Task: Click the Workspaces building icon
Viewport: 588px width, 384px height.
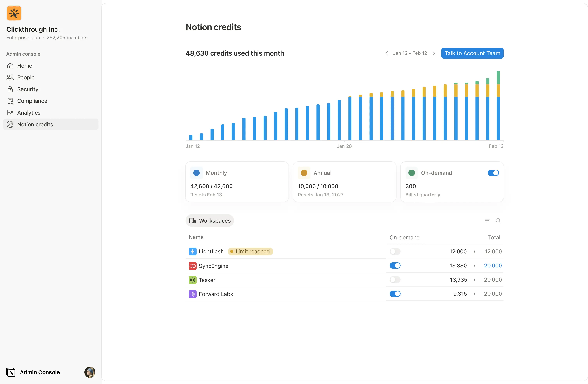Action: click(x=193, y=221)
